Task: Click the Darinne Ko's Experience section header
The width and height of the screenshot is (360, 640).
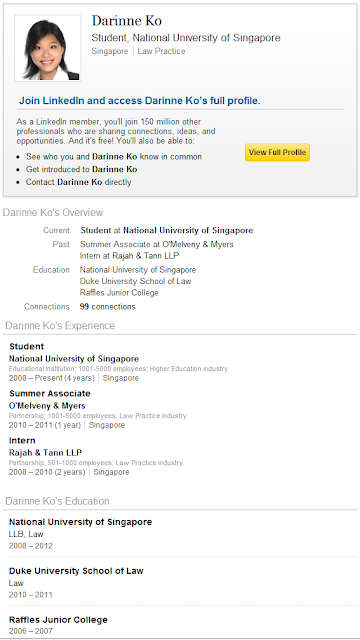Action: [x=60, y=325]
